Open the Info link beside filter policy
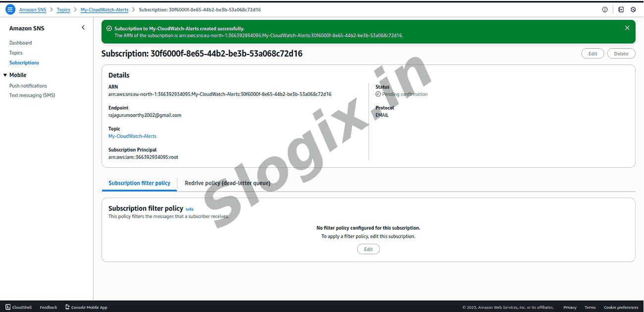The height and width of the screenshot is (312, 644). point(190,209)
